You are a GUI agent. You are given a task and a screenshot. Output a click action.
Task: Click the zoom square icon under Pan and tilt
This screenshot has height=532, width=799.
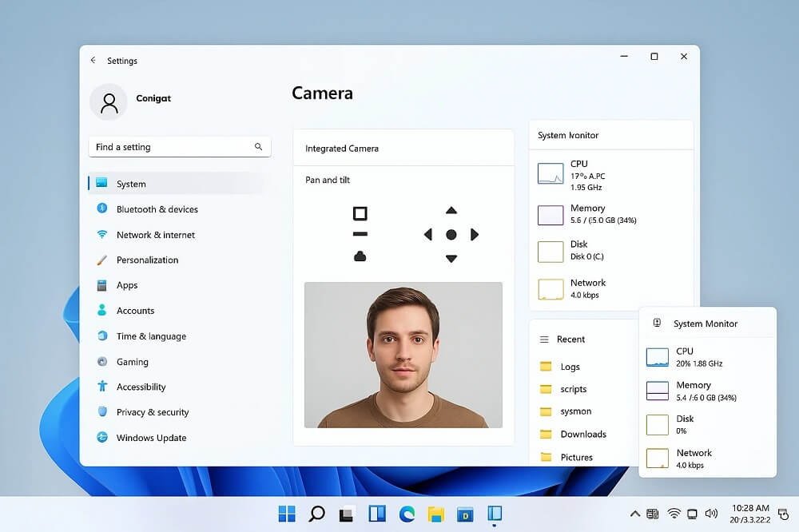pyautogui.click(x=360, y=213)
